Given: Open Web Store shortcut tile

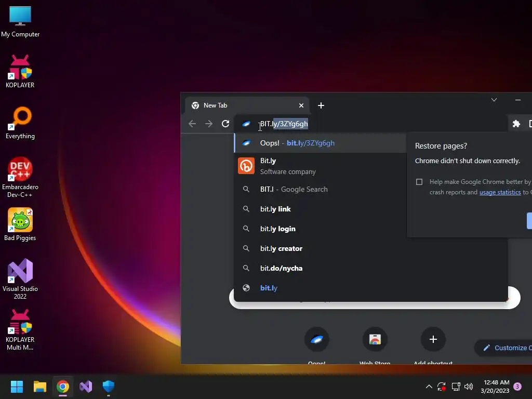Looking at the screenshot, I should [x=375, y=339].
